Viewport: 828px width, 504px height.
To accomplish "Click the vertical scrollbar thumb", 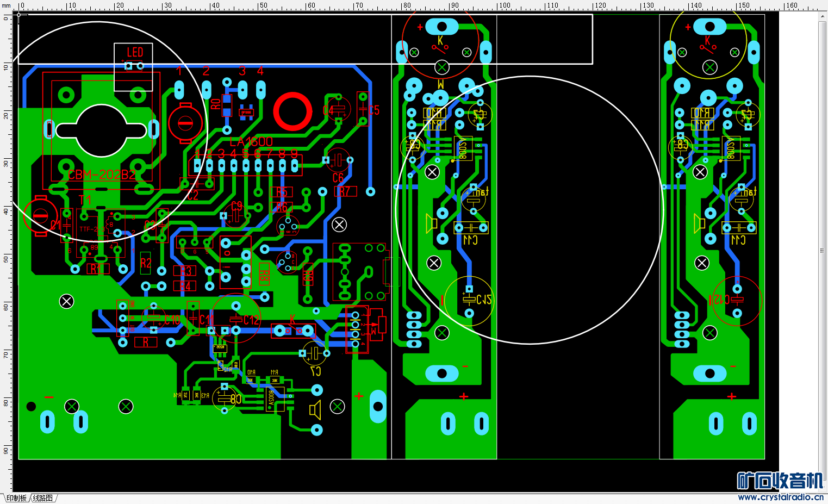I will point(823,250).
